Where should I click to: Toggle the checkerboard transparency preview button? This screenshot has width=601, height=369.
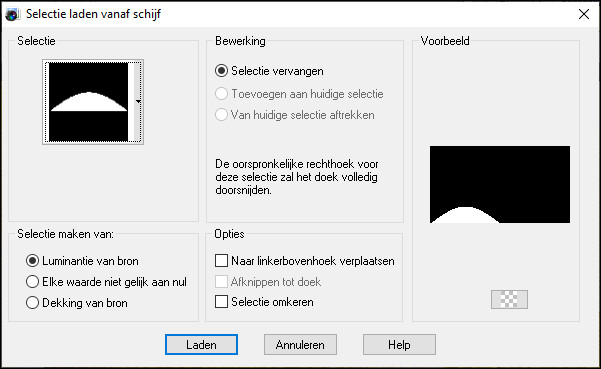point(509,299)
